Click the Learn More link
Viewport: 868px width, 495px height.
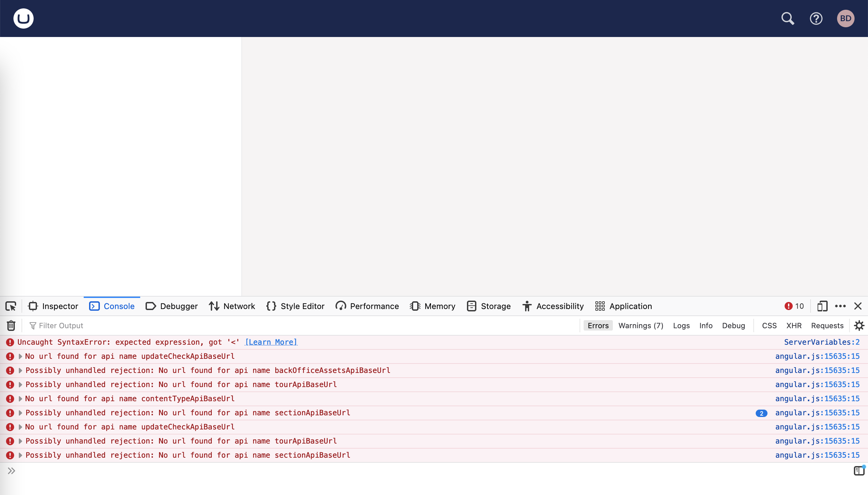(x=271, y=342)
